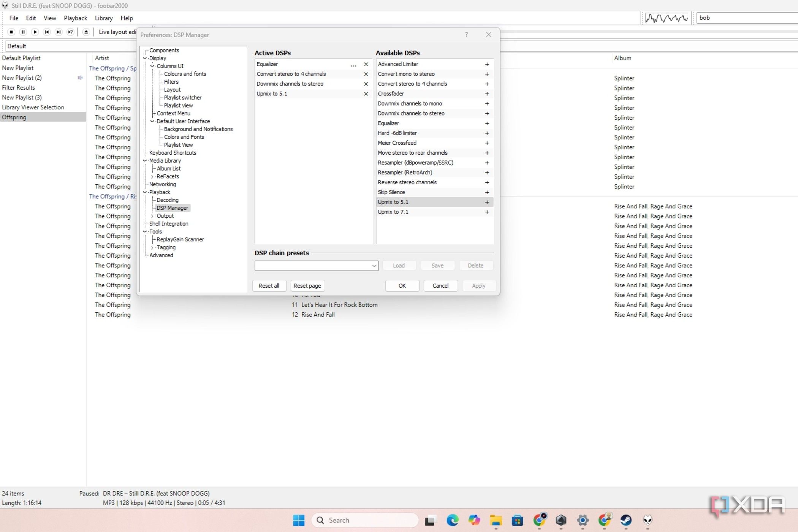Screen dimensions: 798x532
Task: Open Microsoft Edge from taskbar
Action: [452, 520]
